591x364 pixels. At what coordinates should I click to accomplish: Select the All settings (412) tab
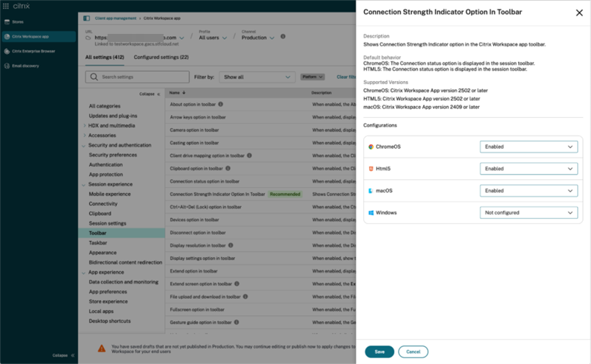[x=105, y=57]
